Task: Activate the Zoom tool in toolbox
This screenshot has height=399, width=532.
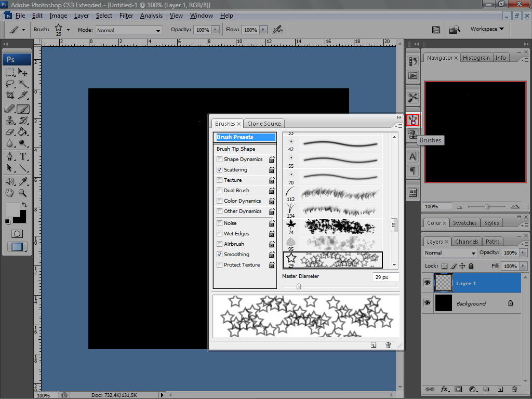Action: 23,193
